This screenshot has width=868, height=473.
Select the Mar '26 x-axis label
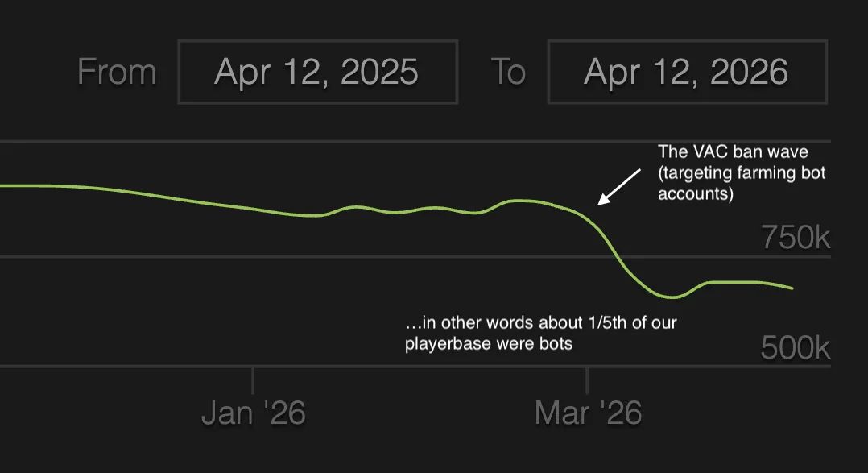(588, 413)
